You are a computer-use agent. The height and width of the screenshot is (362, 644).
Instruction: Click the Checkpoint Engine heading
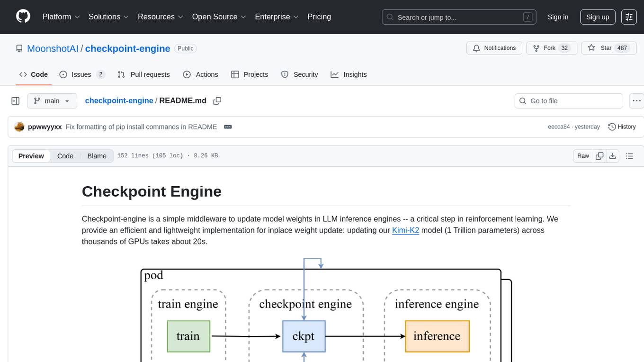[152, 191]
